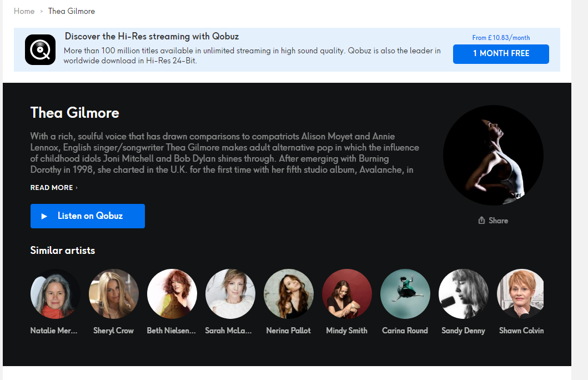
Task: Click the Thea Gilmore breadcrumb item
Action: [72, 11]
